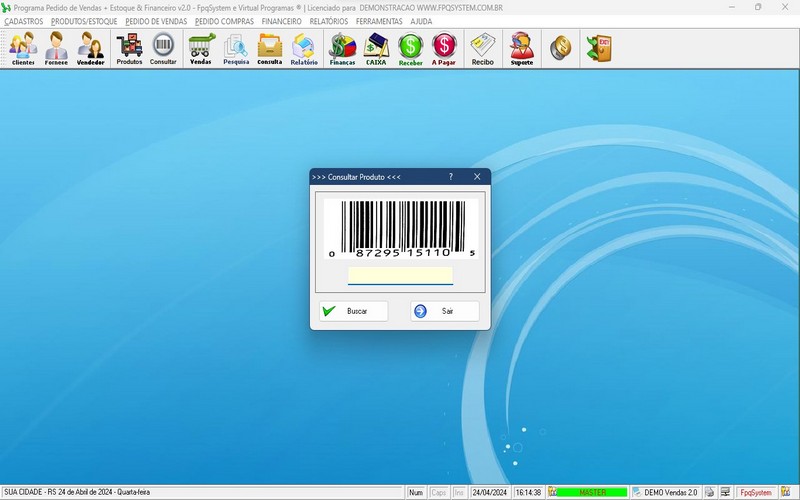Open the Produtos toolbar icon

[x=129, y=48]
